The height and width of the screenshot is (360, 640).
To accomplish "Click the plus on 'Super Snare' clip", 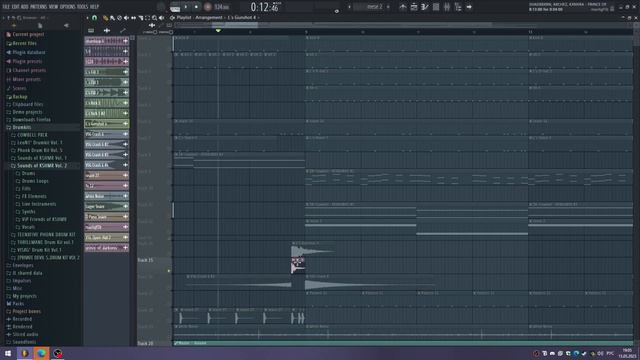I will tap(125, 207).
